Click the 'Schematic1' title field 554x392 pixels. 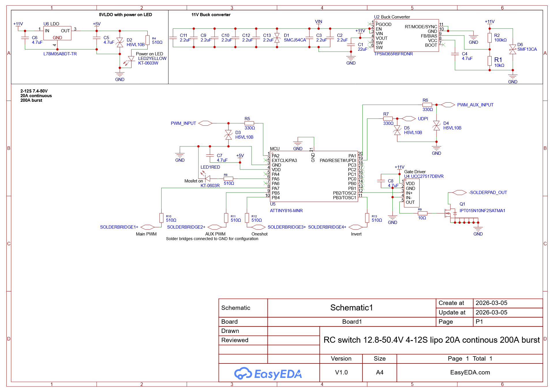351,308
